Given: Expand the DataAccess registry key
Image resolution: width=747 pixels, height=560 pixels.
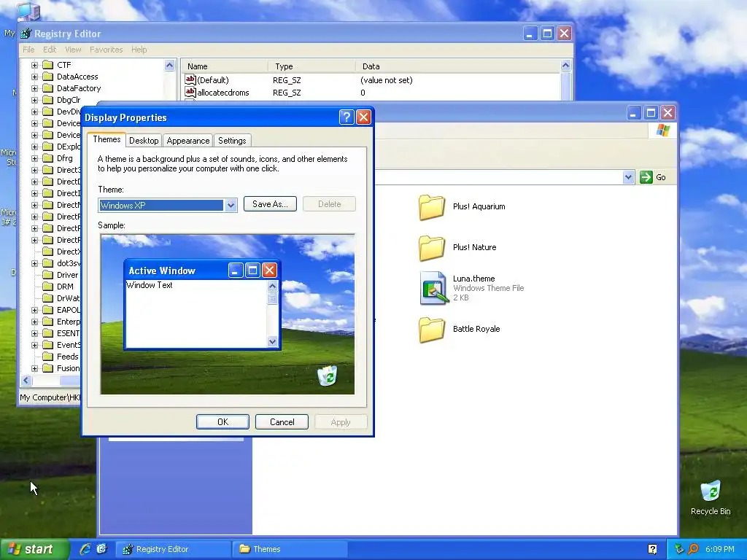Looking at the screenshot, I should pyautogui.click(x=34, y=76).
